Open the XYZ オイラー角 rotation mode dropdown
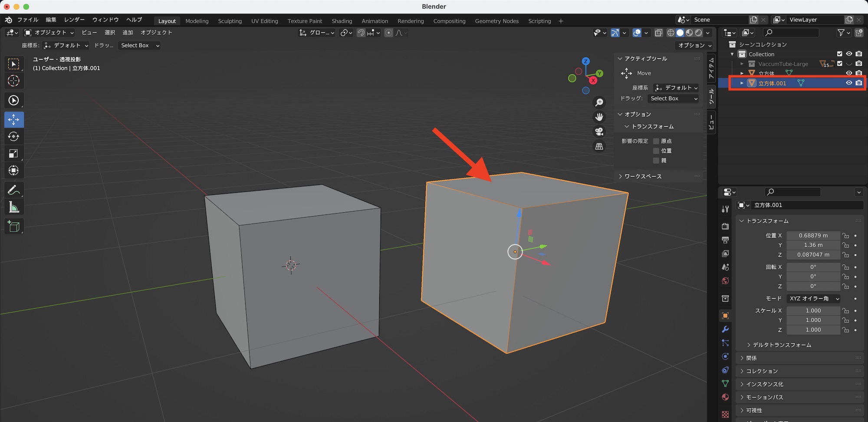Image resolution: width=868 pixels, height=422 pixels. (813, 299)
